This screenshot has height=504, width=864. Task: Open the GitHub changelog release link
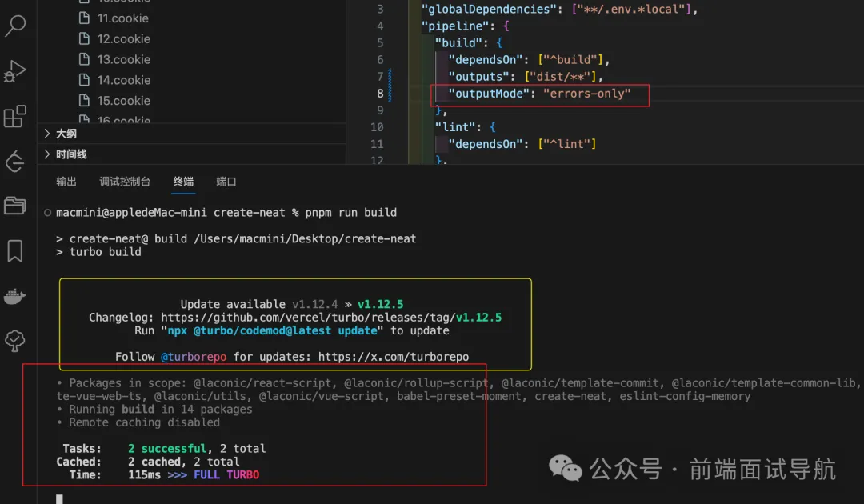(x=331, y=318)
